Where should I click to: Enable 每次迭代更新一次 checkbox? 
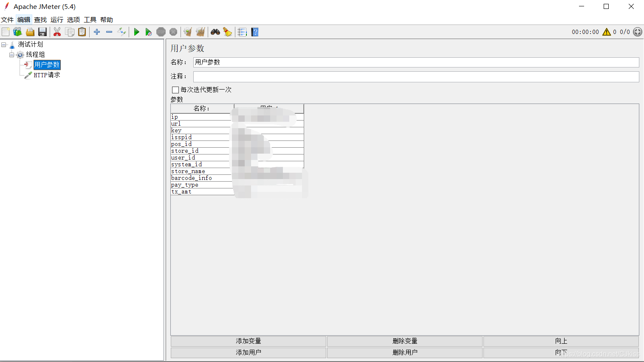point(175,90)
